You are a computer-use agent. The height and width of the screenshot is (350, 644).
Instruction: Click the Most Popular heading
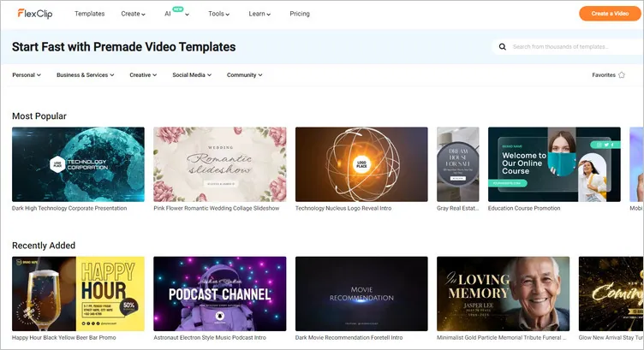pyautogui.click(x=39, y=116)
